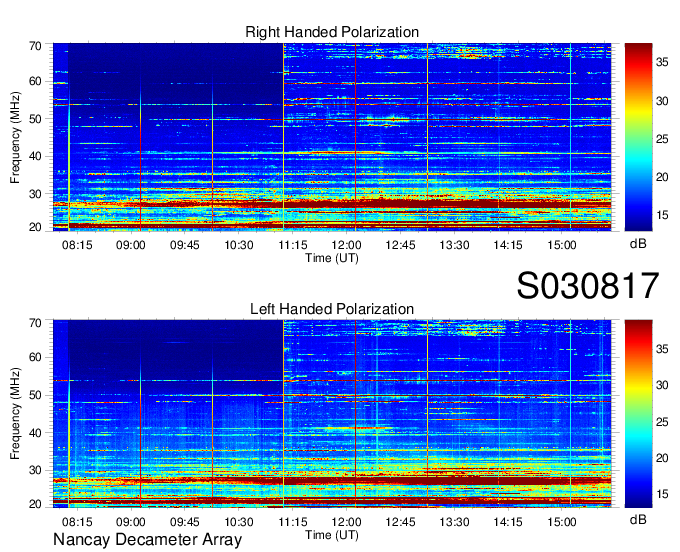Click the 25 value on top color bar

(x=662, y=139)
